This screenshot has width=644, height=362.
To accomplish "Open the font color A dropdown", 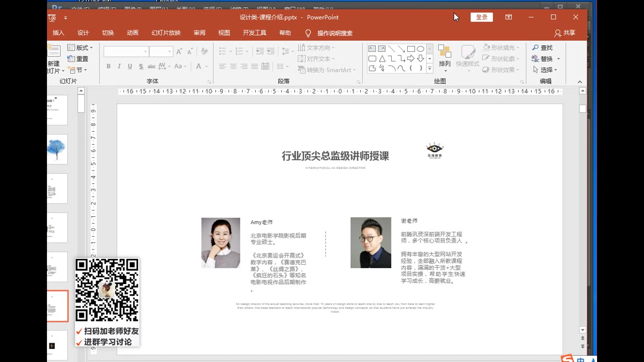I will [x=202, y=66].
